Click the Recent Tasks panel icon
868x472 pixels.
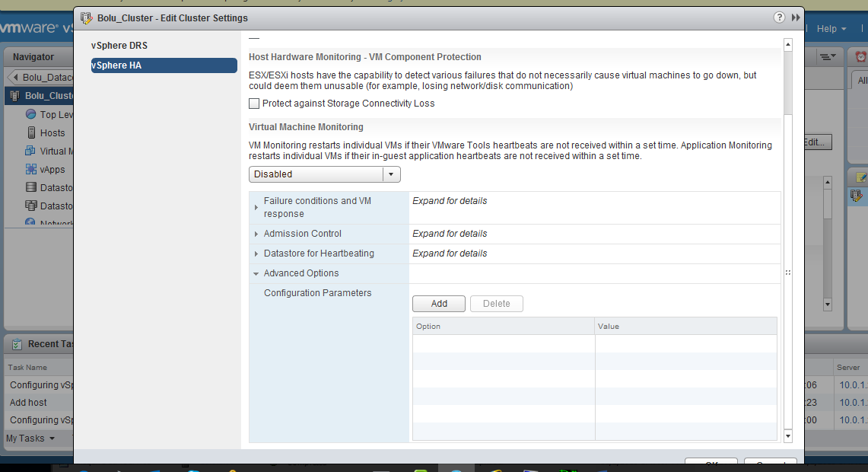17,344
